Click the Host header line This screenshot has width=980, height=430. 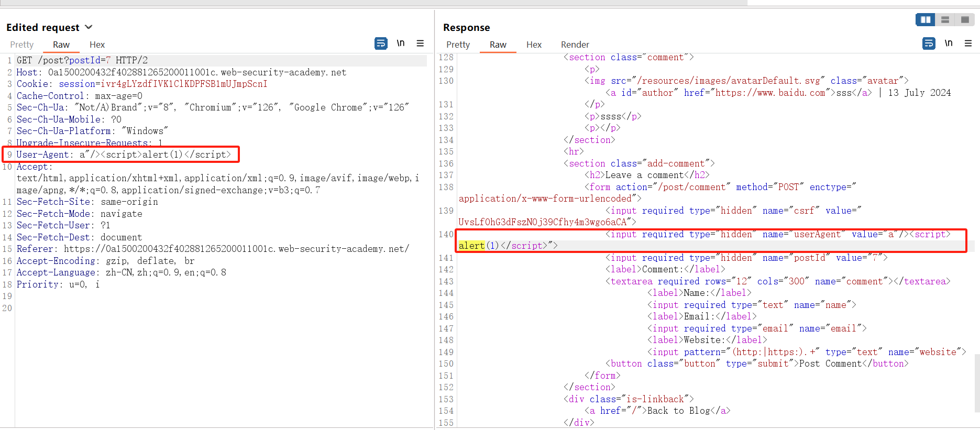point(181,72)
